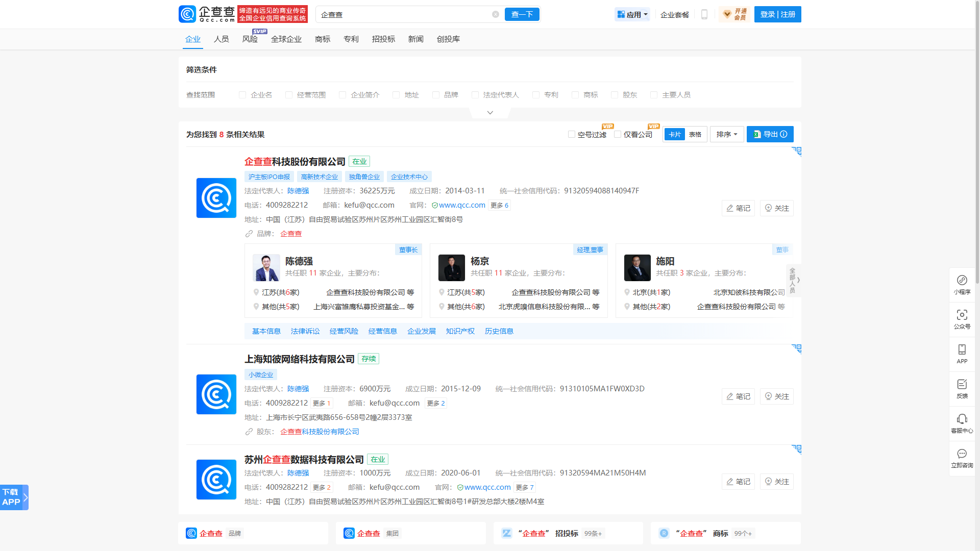Check the 企业名 search scope checkbox
980x551 pixels.
click(242, 95)
